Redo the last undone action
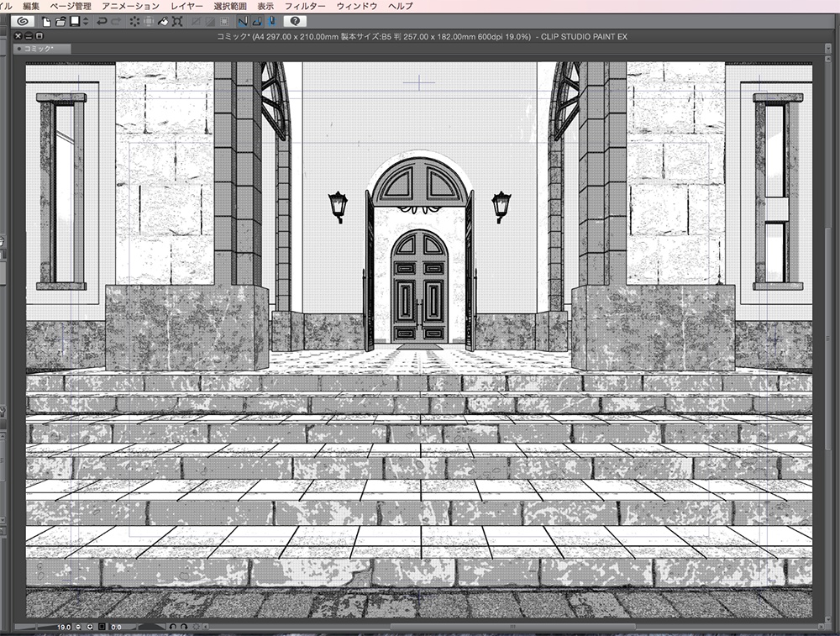Screen dimensions: 840x636 (x=116, y=22)
